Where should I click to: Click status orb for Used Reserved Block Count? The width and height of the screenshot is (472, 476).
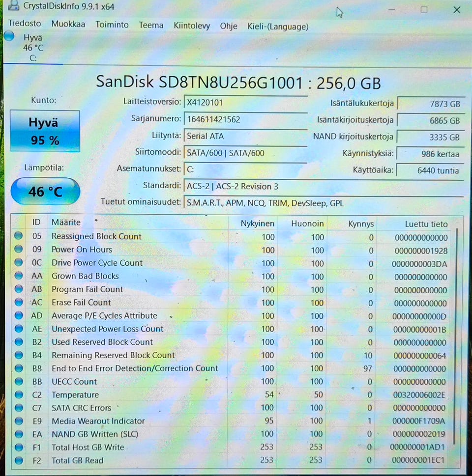point(19,342)
